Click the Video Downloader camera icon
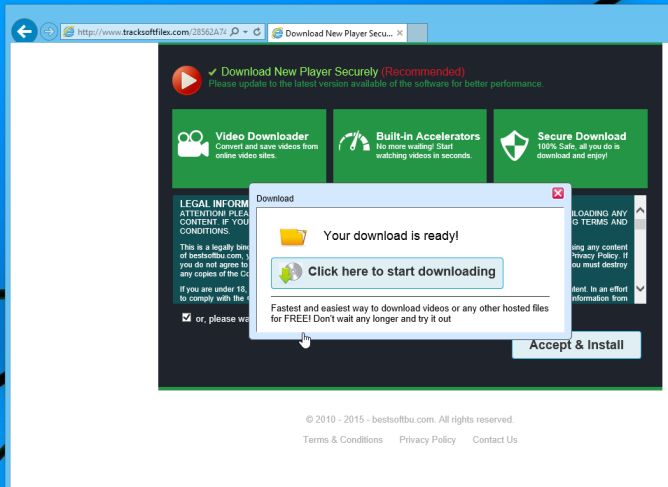The image size is (668, 487). (x=193, y=144)
